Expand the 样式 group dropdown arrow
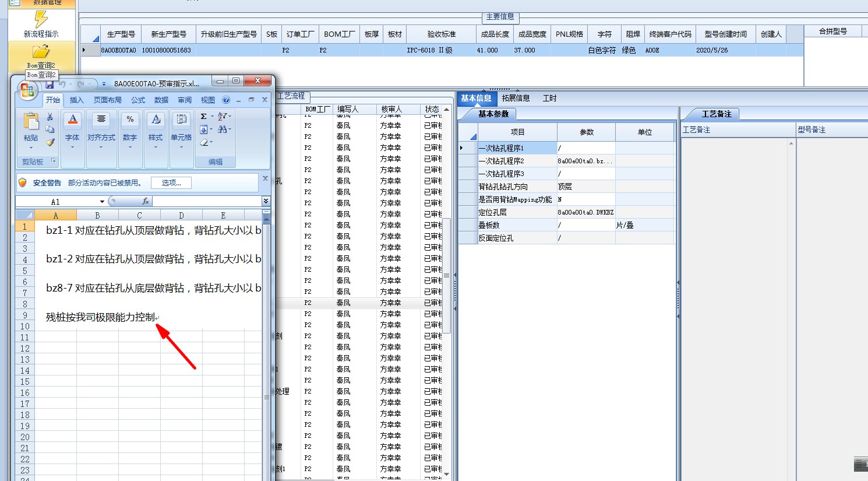This screenshot has width=868, height=481. [156, 148]
